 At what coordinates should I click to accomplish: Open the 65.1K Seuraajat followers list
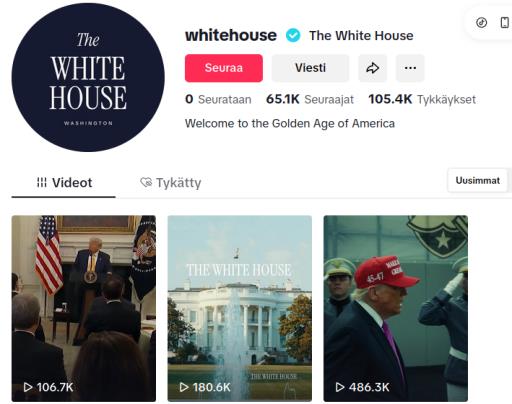310,99
